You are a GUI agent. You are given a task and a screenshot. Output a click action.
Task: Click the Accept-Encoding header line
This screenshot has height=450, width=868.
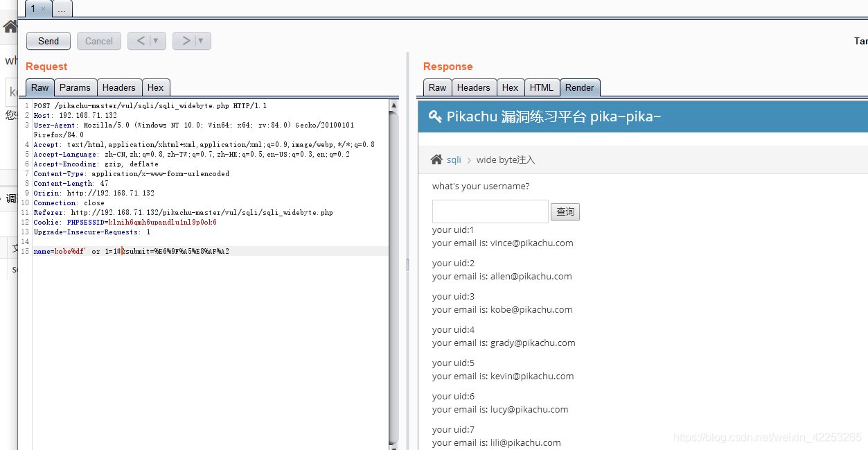[96, 164]
